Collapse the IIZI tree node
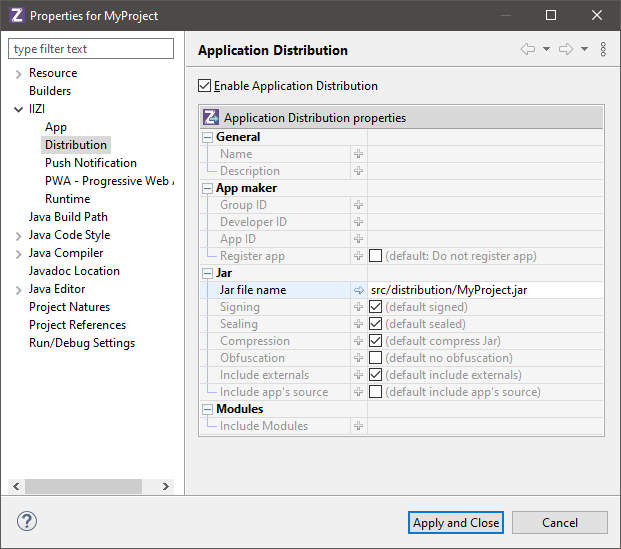The image size is (621, 549). [x=18, y=109]
